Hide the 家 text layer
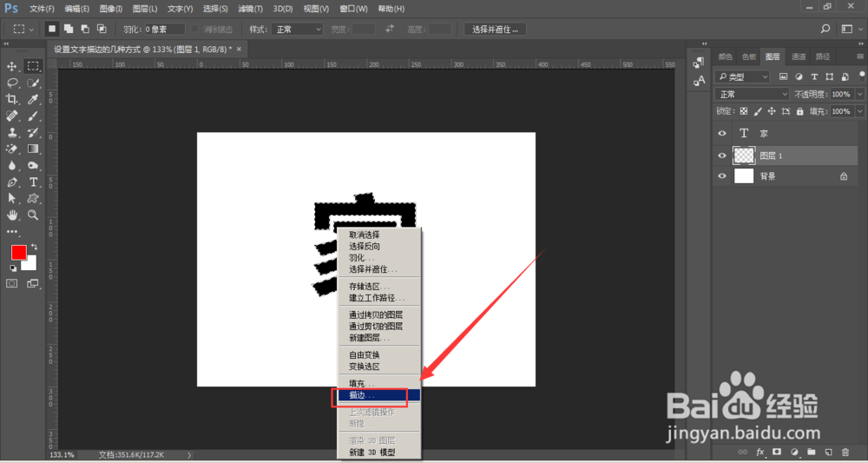The width and height of the screenshot is (868, 463). pos(722,134)
